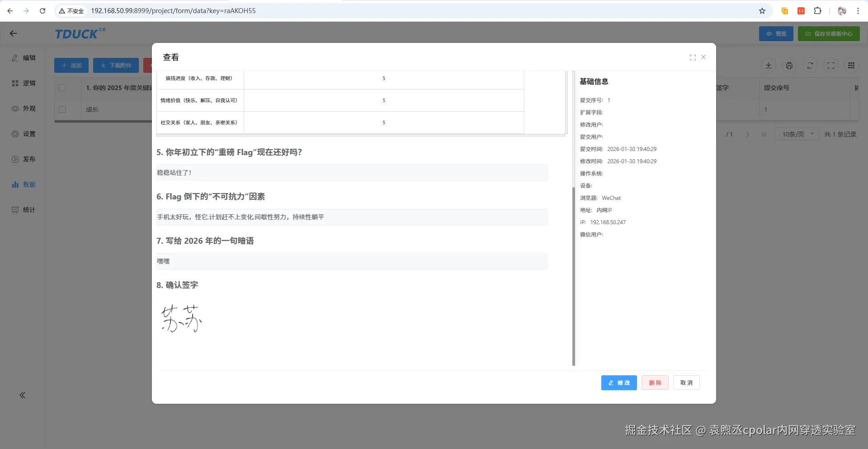
Task: Bookmark this page with the star icon
Action: (x=762, y=11)
